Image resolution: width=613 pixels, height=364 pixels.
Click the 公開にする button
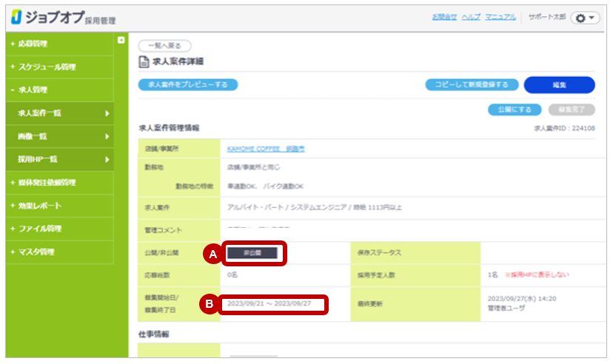515,109
